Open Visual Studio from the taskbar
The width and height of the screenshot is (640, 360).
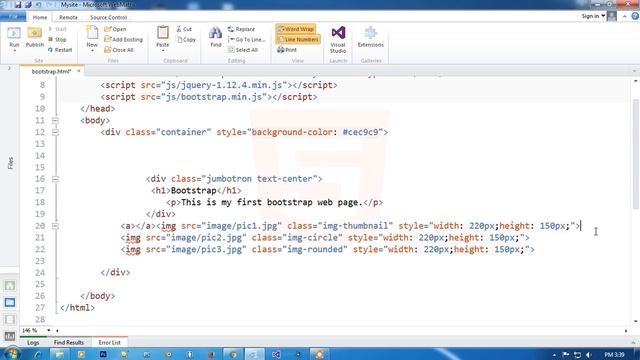(x=276, y=354)
